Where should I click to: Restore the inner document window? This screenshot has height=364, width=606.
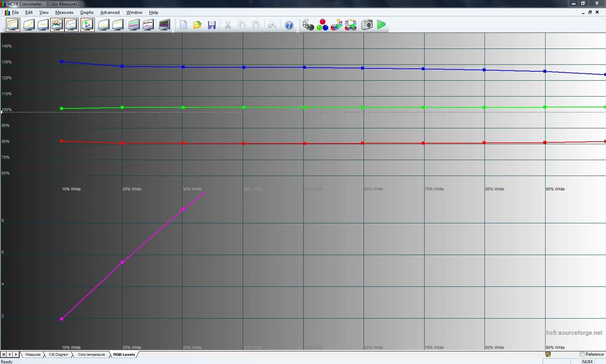[x=590, y=12]
